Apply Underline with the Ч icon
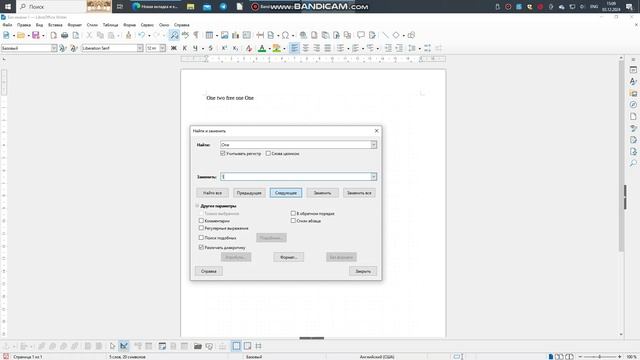The height and width of the screenshot is (360, 640). click(196, 48)
